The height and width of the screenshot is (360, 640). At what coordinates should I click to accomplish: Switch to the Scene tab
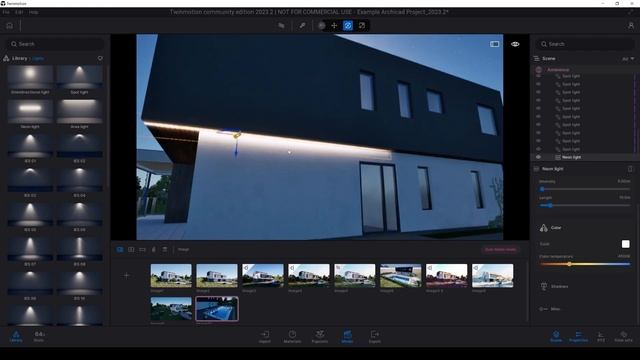coord(556,337)
